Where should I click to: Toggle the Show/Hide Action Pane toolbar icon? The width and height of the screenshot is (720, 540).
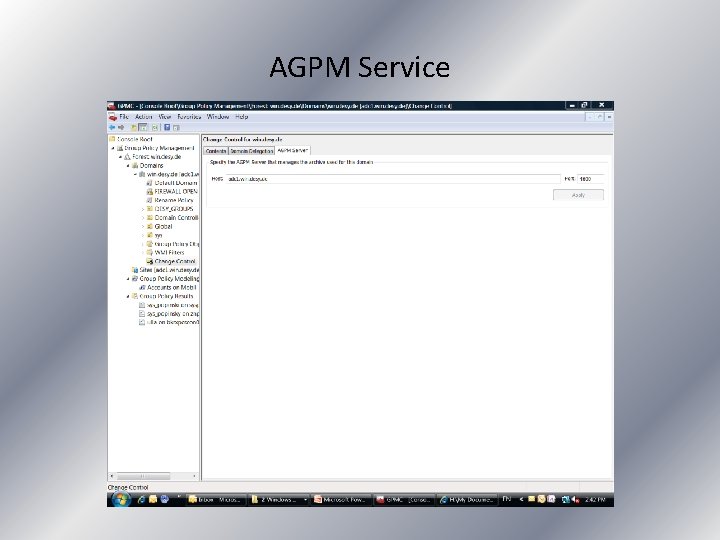[x=176, y=127]
